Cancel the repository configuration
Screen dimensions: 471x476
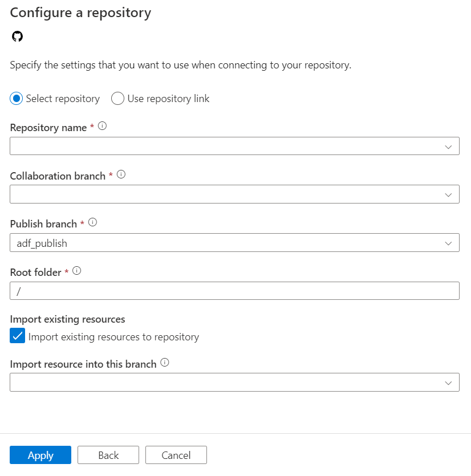[x=176, y=455]
